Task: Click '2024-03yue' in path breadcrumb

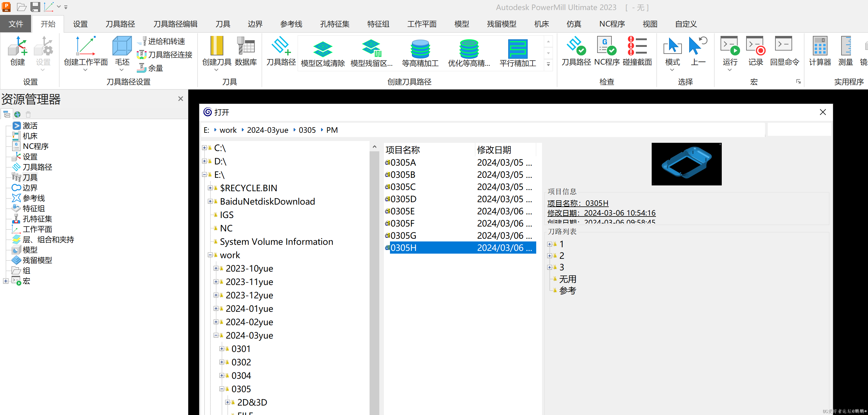Action: point(267,130)
